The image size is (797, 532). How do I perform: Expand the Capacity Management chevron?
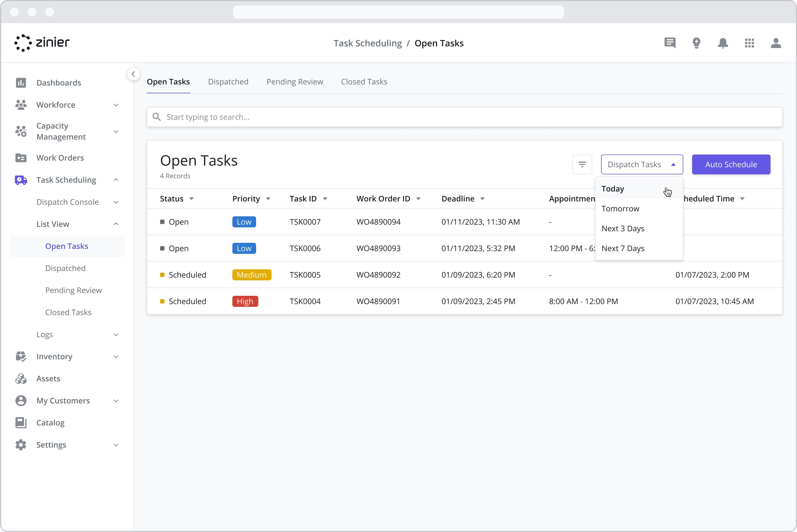pos(116,131)
